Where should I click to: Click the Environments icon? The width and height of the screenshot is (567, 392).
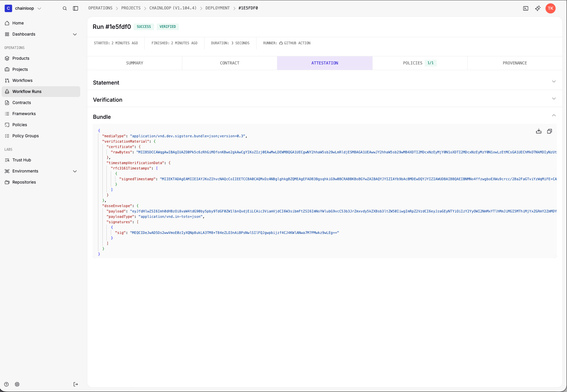(7, 171)
